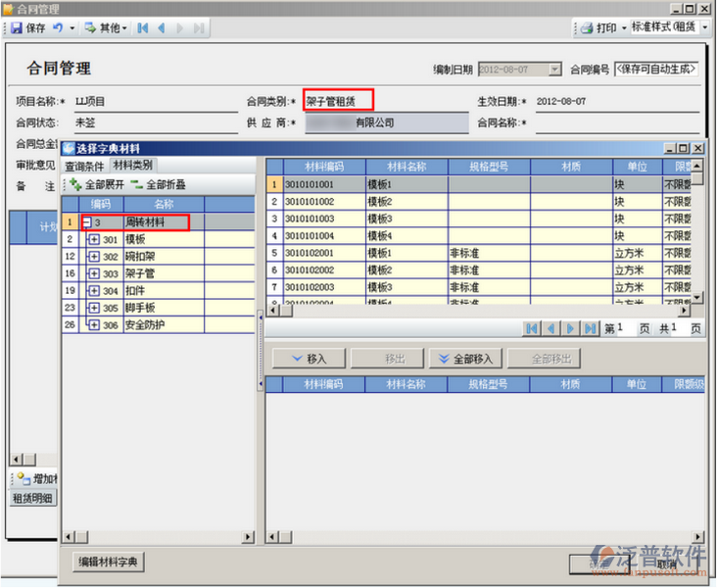Click the 移入 button
Image resolution: width=717 pixels, height=588 pixels.
(307, 359)
